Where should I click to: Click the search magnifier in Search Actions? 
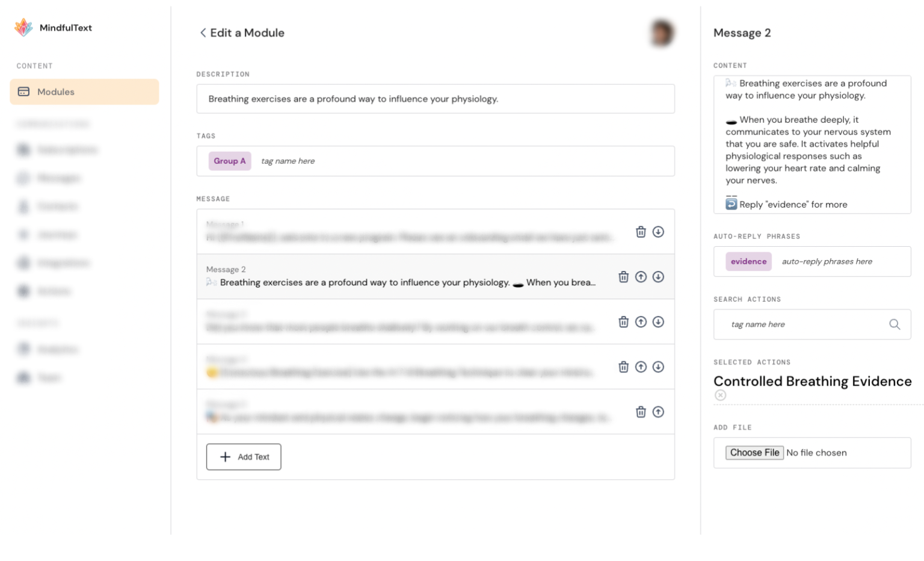click(895, 324)
